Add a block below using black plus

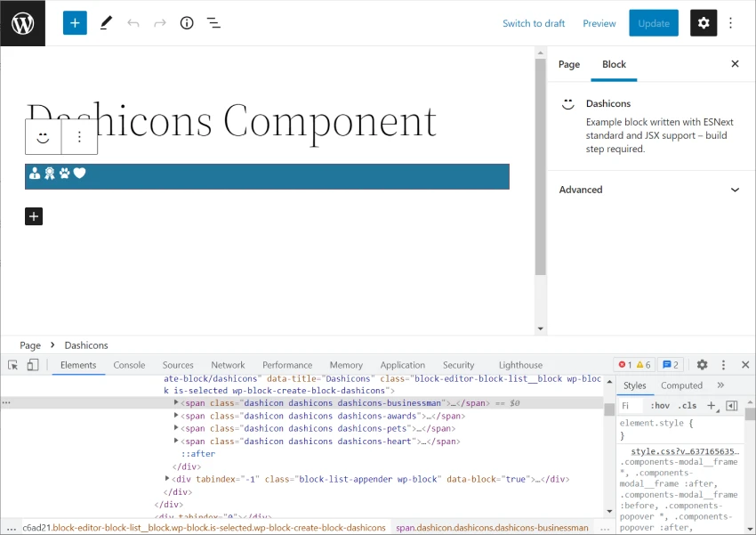(x=34, y=216)
